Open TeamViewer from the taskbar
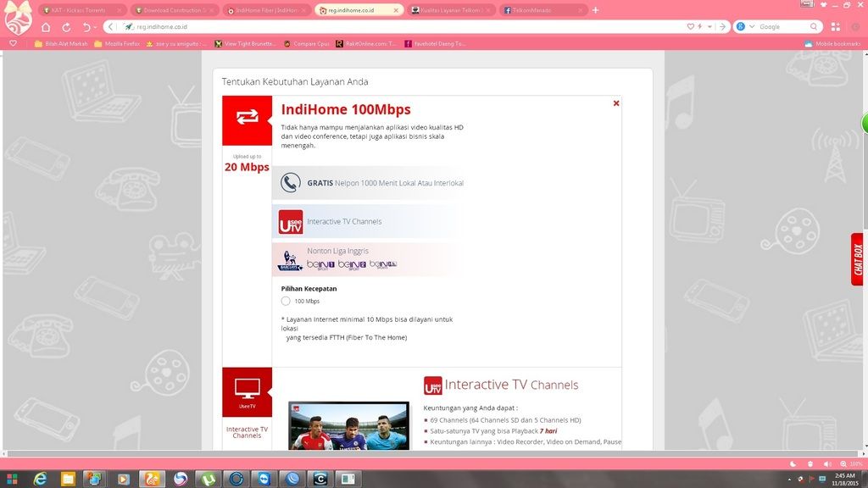 [264, 479]
